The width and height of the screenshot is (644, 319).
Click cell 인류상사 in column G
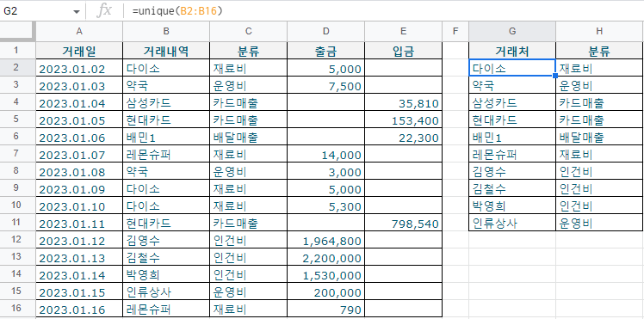(x=512, y=223)
